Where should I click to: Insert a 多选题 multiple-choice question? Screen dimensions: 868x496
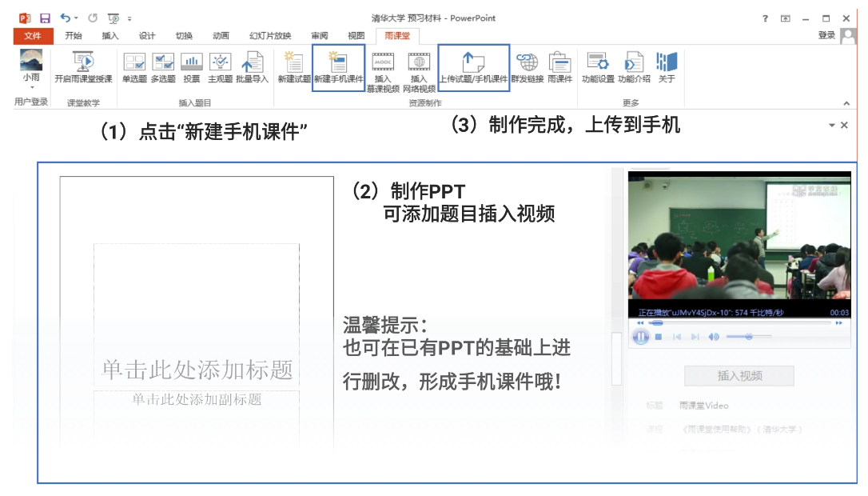point(163,67)
